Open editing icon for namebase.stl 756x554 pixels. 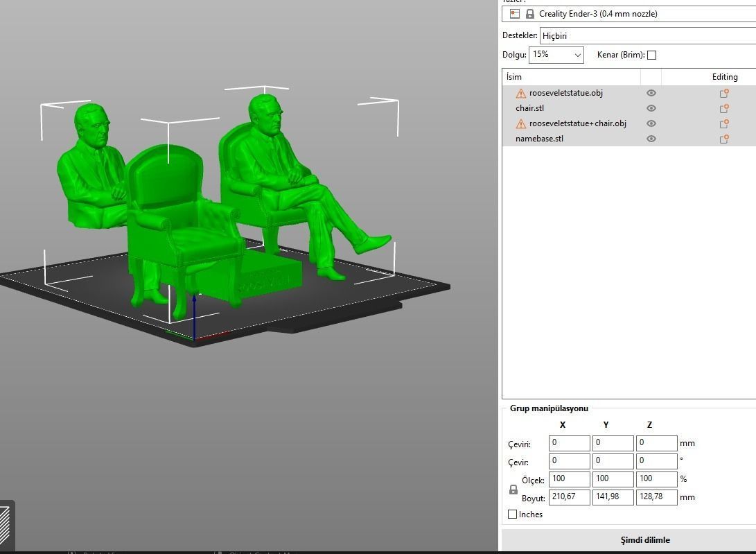(723, 139)
